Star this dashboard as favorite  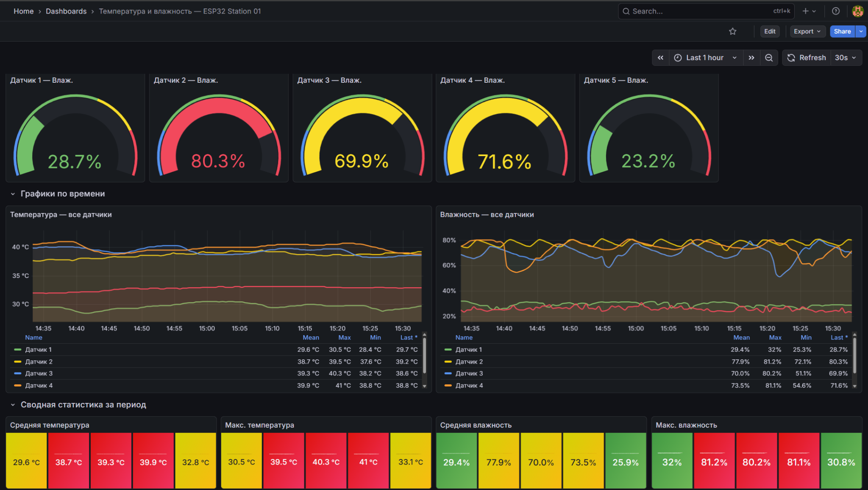click(x=732, y=31)
